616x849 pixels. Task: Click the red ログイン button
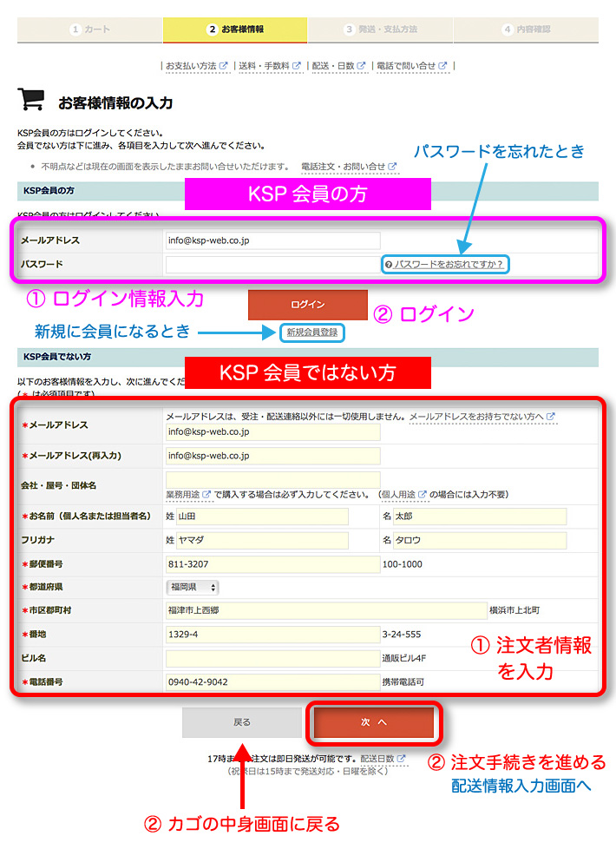[x=307, y=305]
